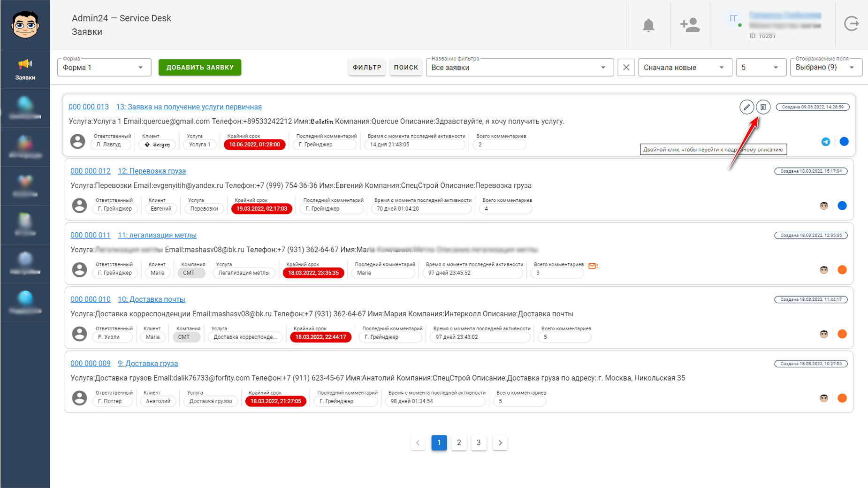The width and height of the screenshot is (868, 488).
Task: Open ticket link 000 000 010
Action: coord(91,300)
